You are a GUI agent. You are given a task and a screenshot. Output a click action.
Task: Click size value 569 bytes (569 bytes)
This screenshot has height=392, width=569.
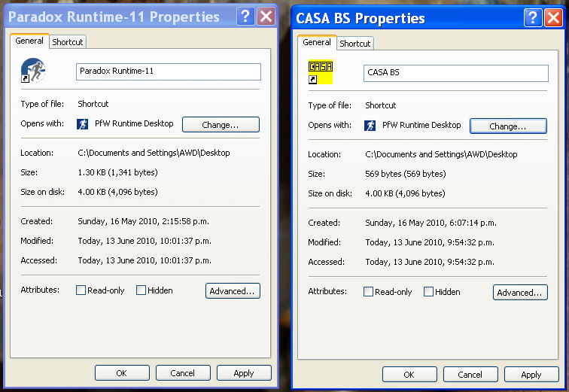[406, 174]
